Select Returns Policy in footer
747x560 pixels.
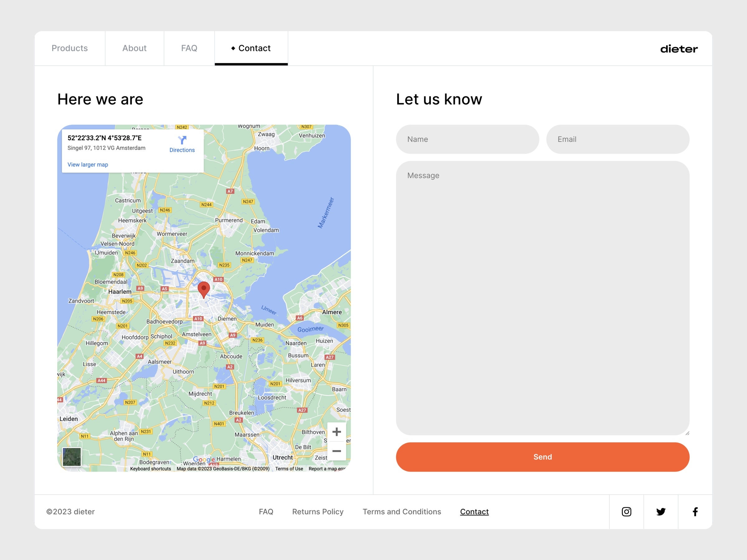(317, 511)
